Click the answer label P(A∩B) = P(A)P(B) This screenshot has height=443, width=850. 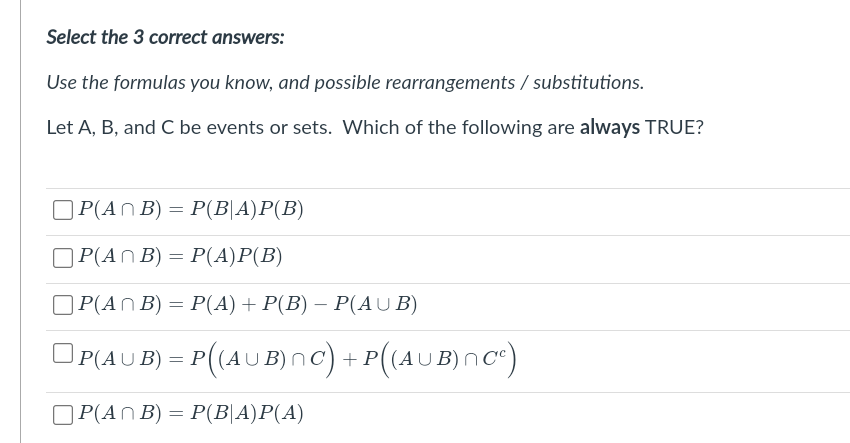180,256
